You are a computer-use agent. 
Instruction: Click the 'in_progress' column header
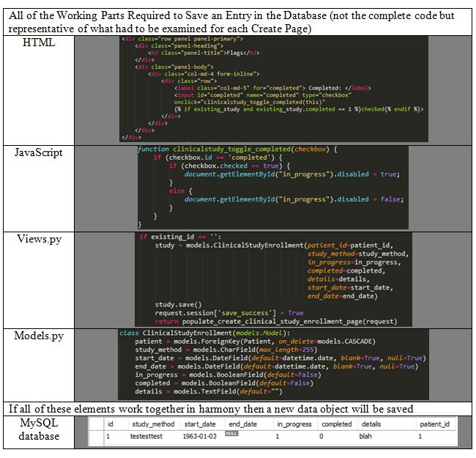pos(294,424)
